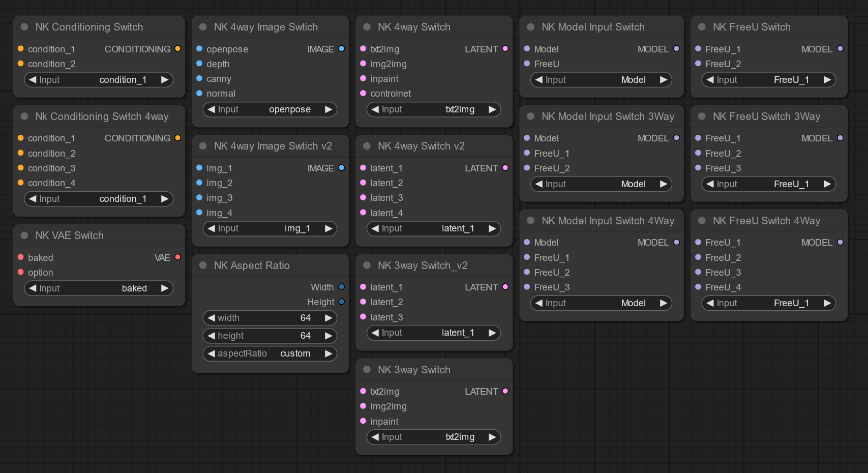Click the baked input port on NK VAE Switch

tap(21, 257)
